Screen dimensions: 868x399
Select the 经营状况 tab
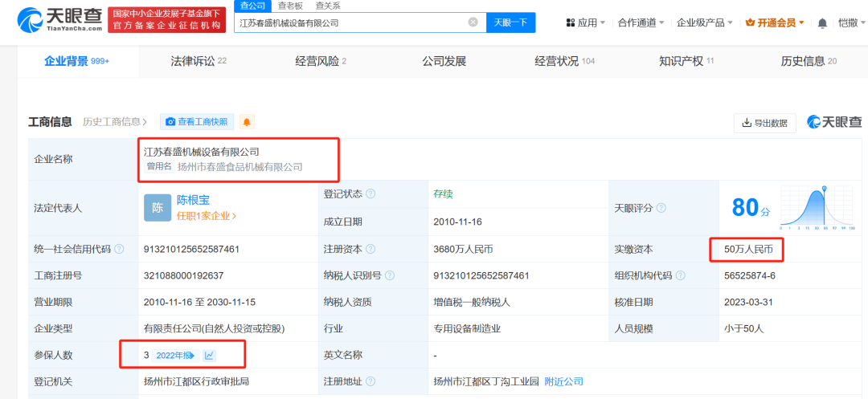coord(565,61)
